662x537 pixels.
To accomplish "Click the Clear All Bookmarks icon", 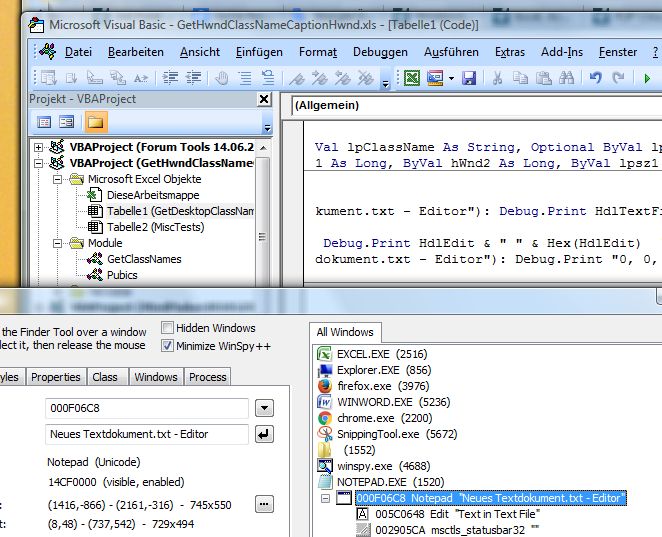I will tap(366, 78).
